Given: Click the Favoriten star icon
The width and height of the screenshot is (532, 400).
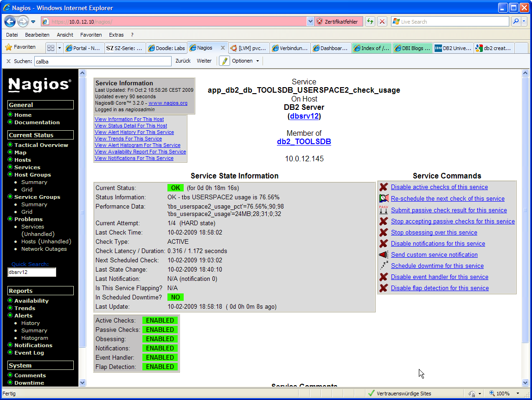Looking at the screenshot, I should click(x=8, y=47).
